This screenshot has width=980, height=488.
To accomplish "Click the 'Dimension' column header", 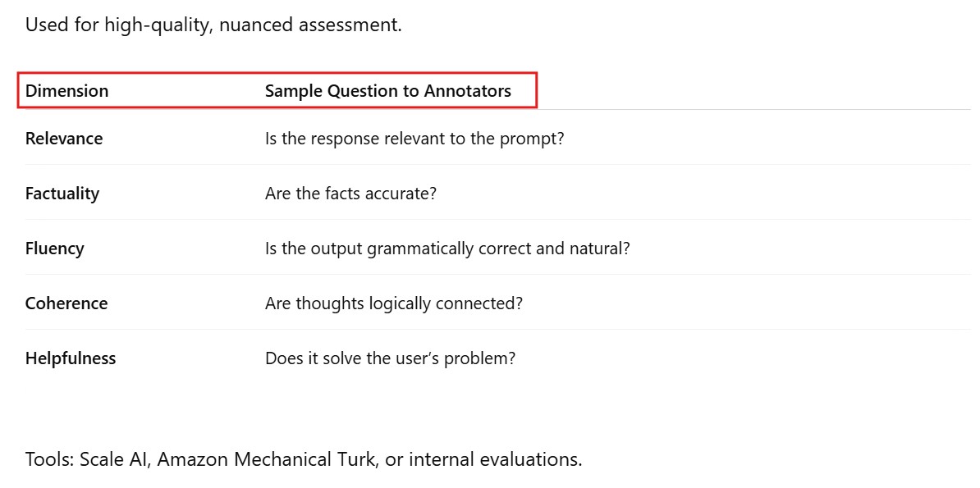I will coord(66,91).
